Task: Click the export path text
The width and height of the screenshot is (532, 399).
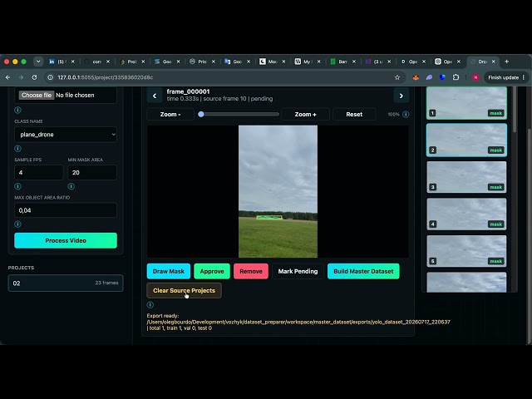Action: (x=298, y=322)
